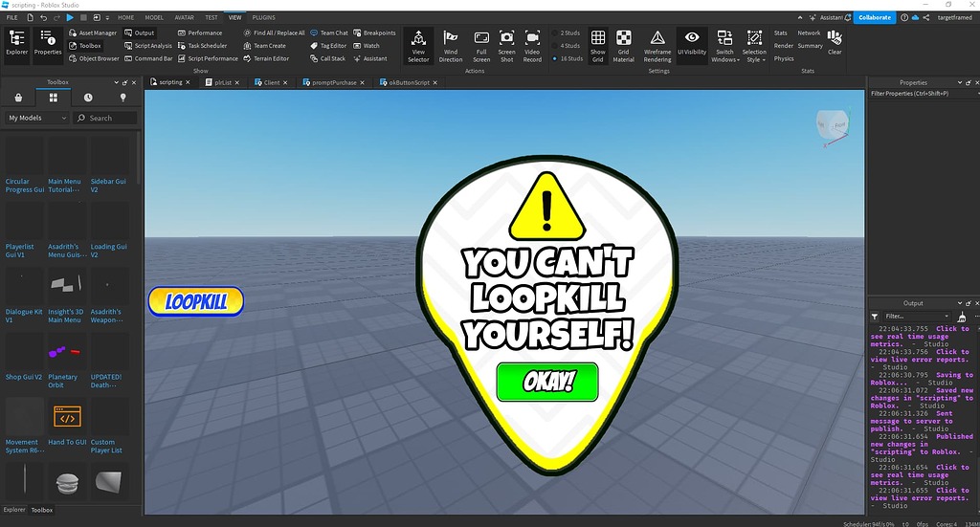This screenshot has width=980, height=527.
Task: Switch to the plrList document tab
Action: click(222, 82)
